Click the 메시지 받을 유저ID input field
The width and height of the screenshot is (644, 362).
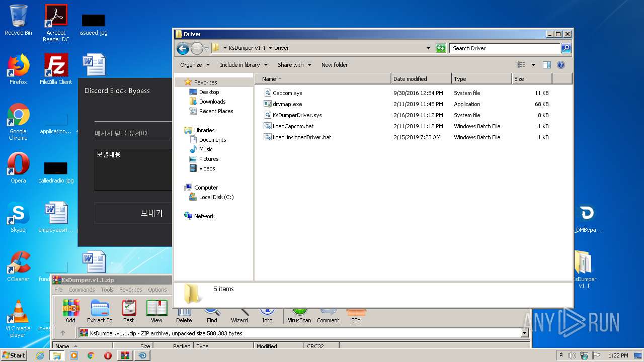133,133
